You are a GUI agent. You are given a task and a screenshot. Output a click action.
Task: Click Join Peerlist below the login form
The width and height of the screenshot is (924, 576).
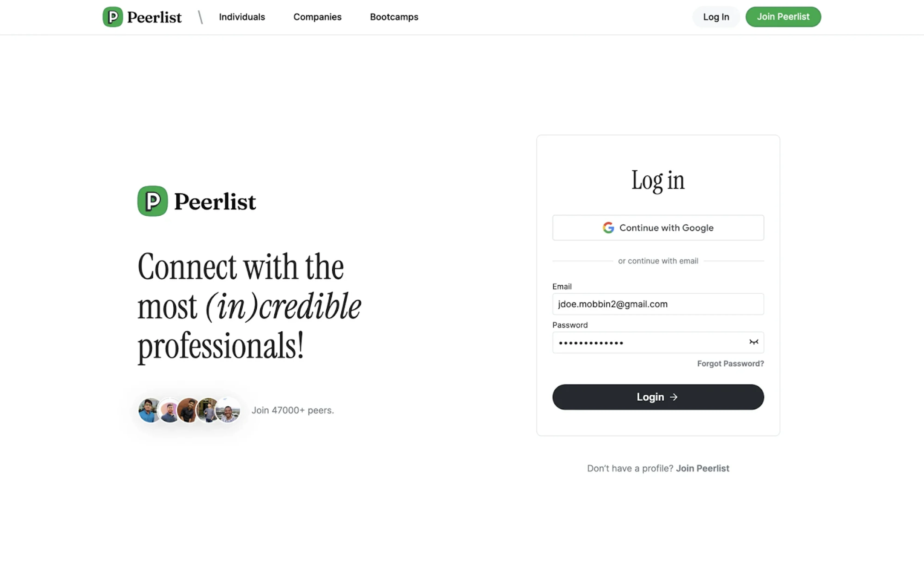pyautogui.click(x=703, y=468)
